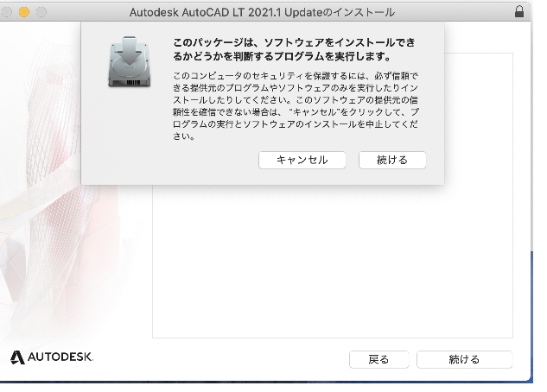
Task: Click the yellow minimize window button
Action: tap(24, 12)
